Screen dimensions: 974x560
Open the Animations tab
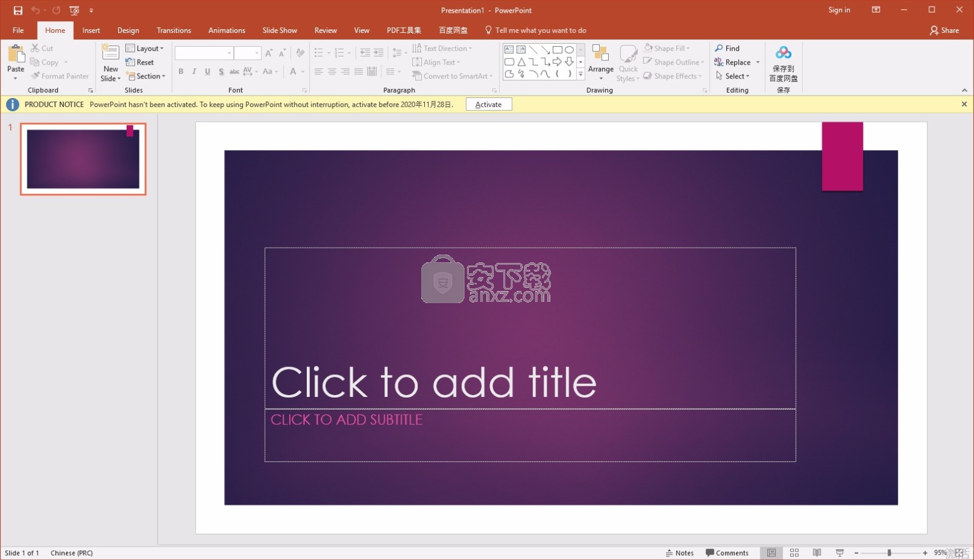226,30
